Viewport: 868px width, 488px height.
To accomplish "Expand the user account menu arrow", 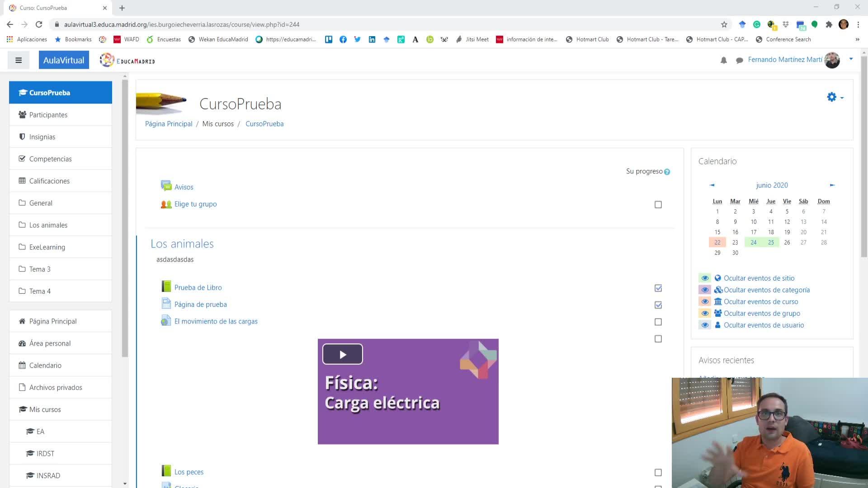I will tap(851, 59).
